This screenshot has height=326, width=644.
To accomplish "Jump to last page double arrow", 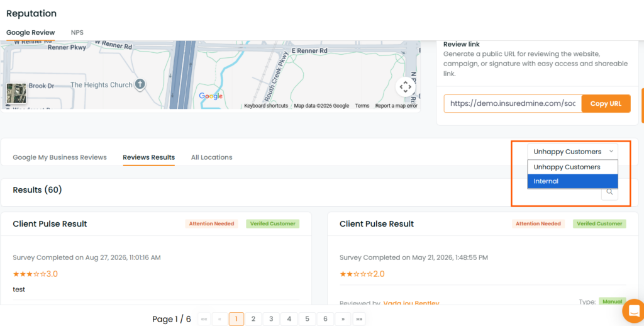I will tap(359, 319).
